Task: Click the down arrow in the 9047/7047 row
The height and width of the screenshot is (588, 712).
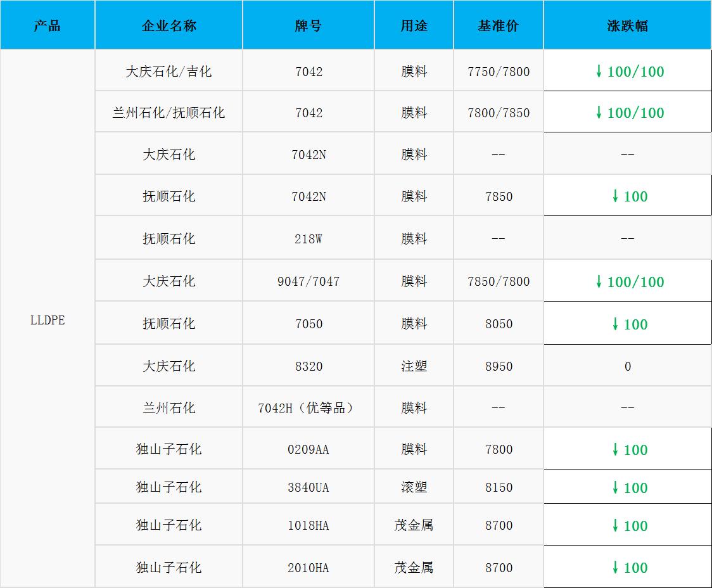Action: click(599, 282)
